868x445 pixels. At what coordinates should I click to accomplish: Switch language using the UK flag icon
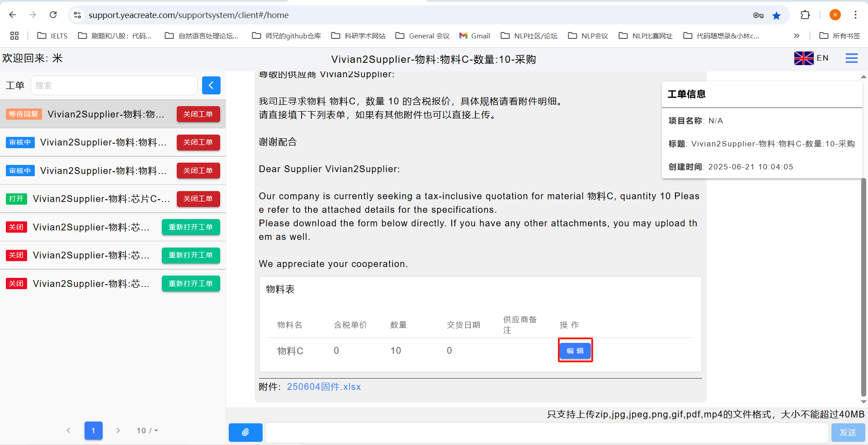coord(803,58)
